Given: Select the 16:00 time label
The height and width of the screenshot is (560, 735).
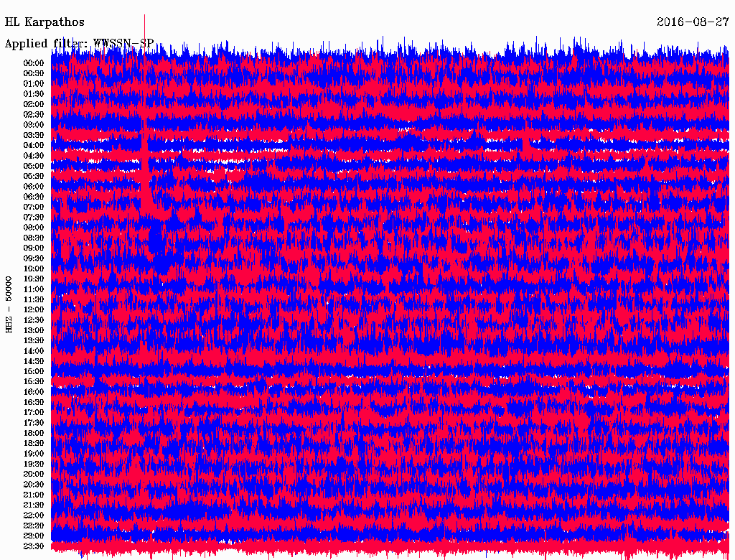Looking at the screenshot, I should [34, 392].
